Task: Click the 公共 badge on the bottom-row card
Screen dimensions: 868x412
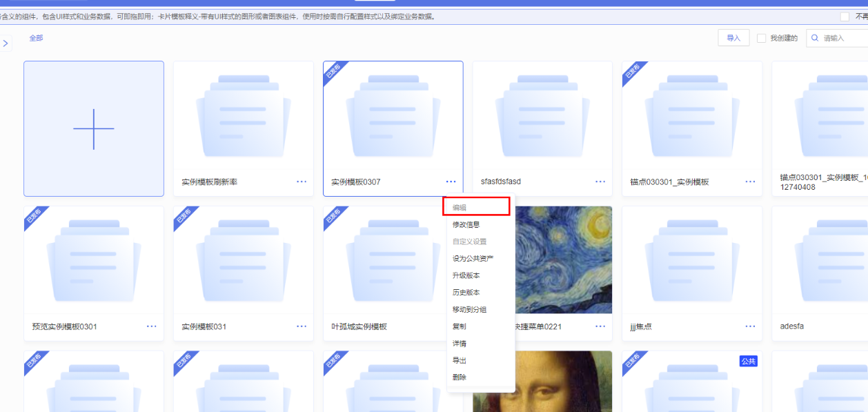Action: click(749, 362)
